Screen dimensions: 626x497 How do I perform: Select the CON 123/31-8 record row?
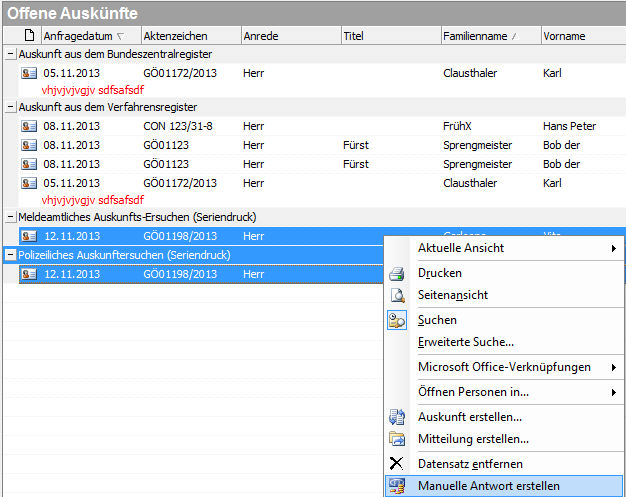click(x=190, y=126)
